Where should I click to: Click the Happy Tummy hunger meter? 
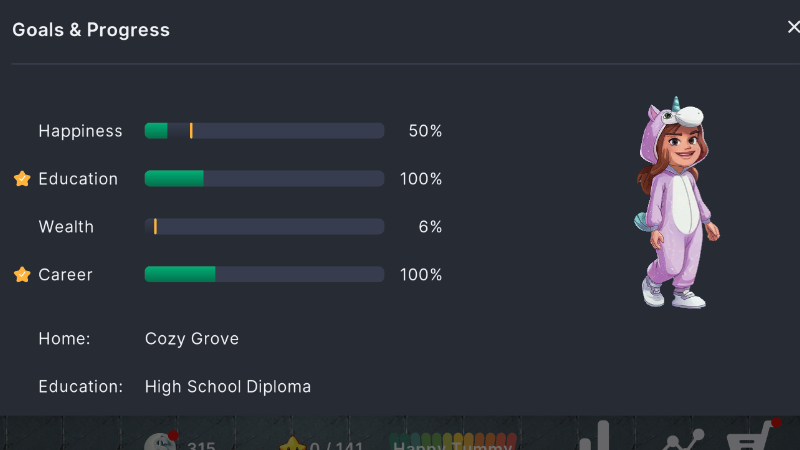click(454, 441)
